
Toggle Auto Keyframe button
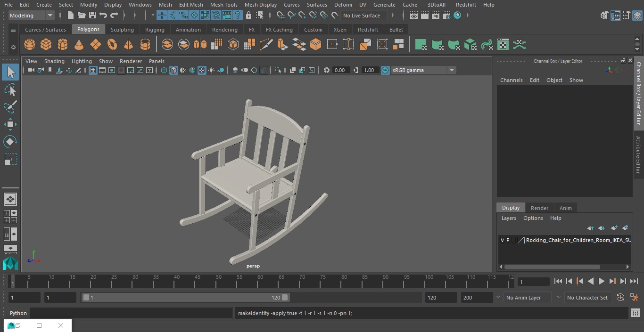pyautogui.click(x=620, y=298)
